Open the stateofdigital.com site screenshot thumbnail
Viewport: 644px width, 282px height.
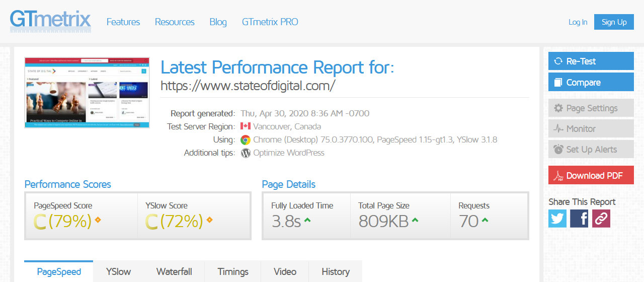[x=87, y=93]
